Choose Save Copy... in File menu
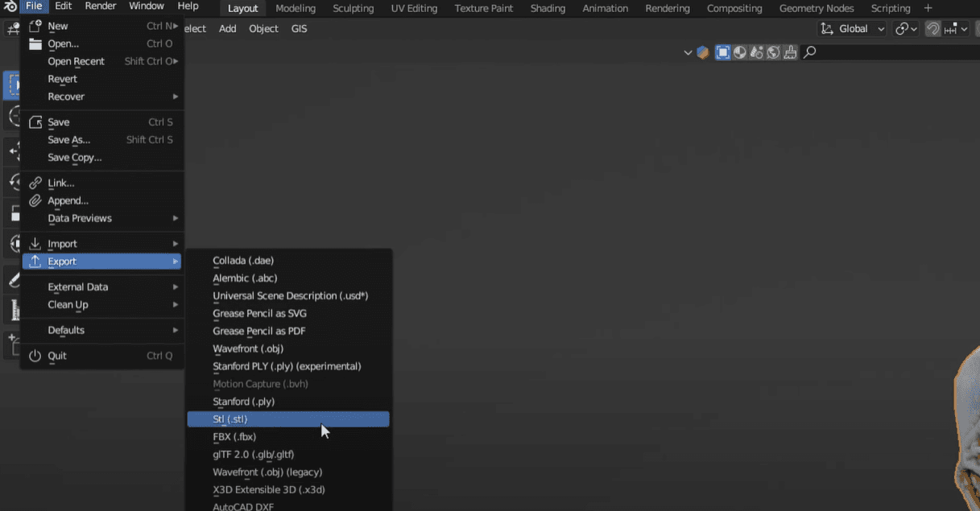The image size is (980, 511). [x=102, y=158]
